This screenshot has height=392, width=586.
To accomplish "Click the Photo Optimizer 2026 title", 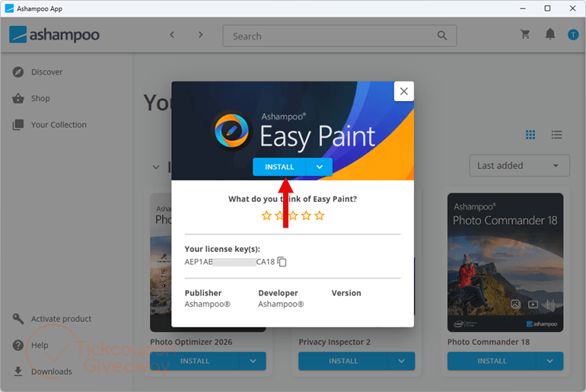I will point(191,342).
